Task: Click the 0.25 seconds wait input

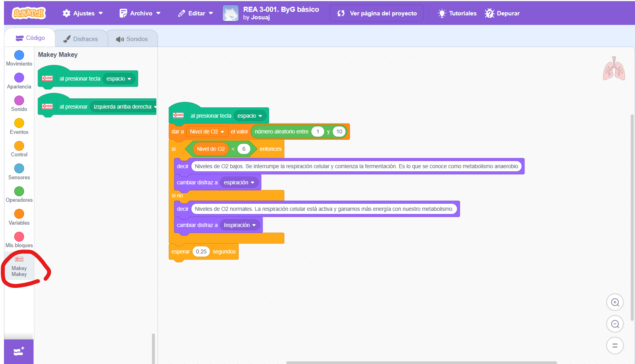Action: point(201,252)
